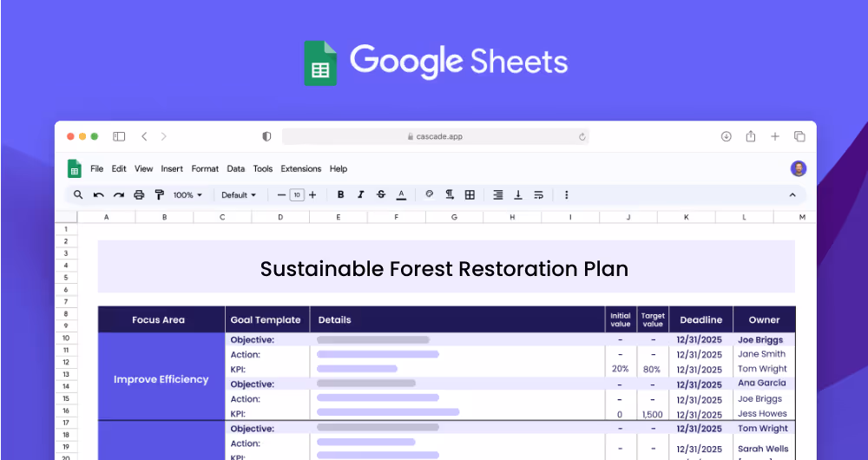Open a new browser tab
This screenshot has height=460, width=868.
click(x=775, y=137)
